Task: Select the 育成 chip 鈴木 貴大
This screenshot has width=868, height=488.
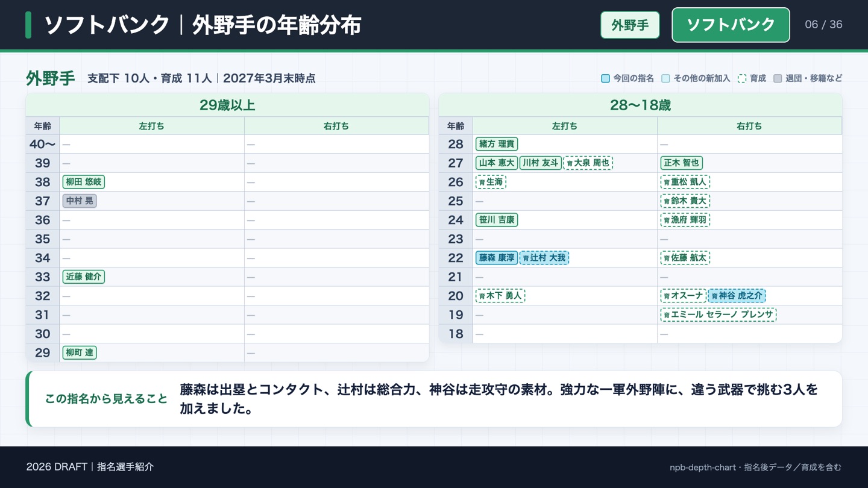Action: tap(685, 201)
